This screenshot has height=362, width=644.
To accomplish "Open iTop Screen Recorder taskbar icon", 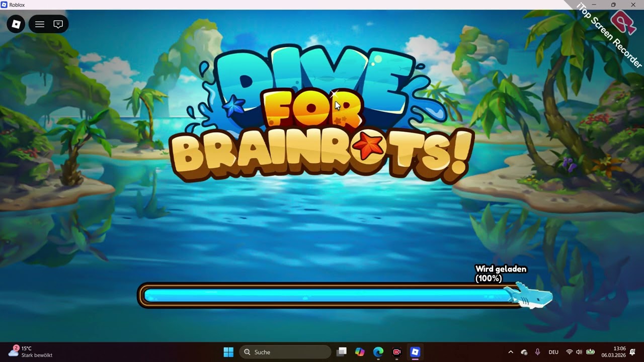I will [x=396, y=352].
